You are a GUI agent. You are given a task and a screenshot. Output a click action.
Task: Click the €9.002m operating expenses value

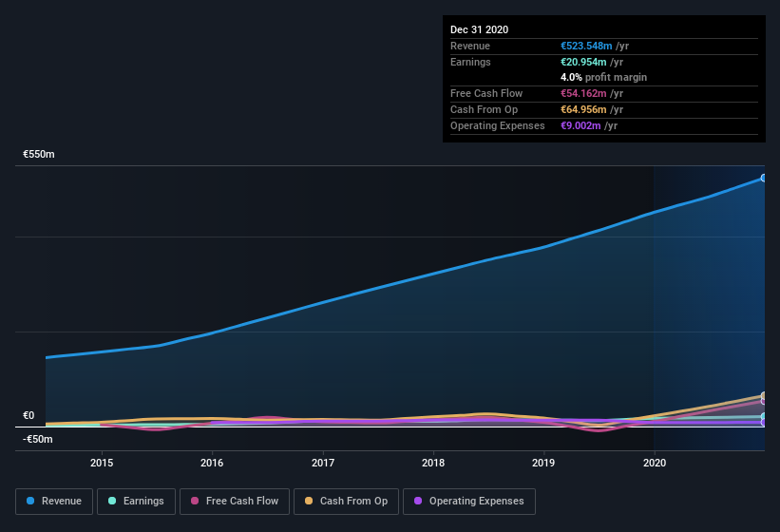point(580,125)
